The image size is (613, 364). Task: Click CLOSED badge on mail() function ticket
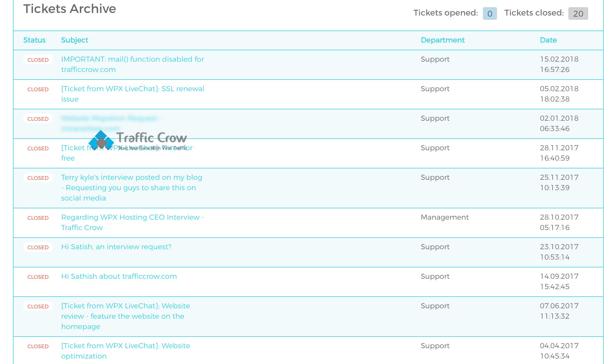38,60
